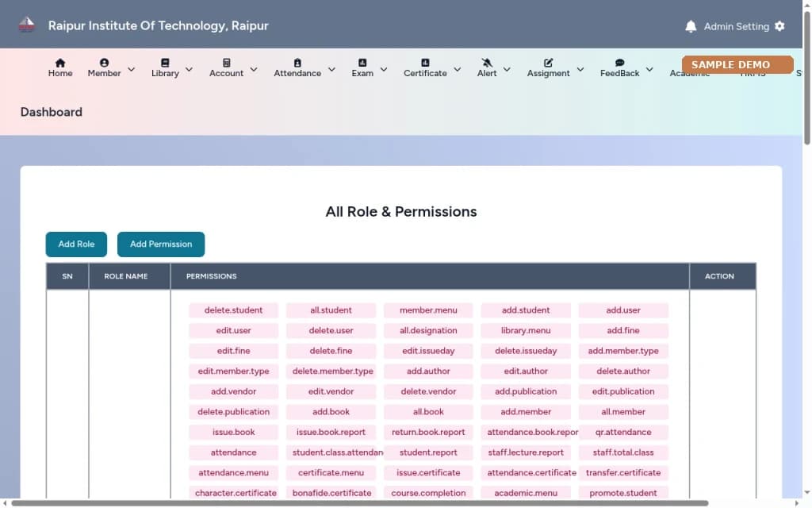Viewport: 812px width, 508px height.
Task: Click the add.user permission tag
Action: click(623, 310)
